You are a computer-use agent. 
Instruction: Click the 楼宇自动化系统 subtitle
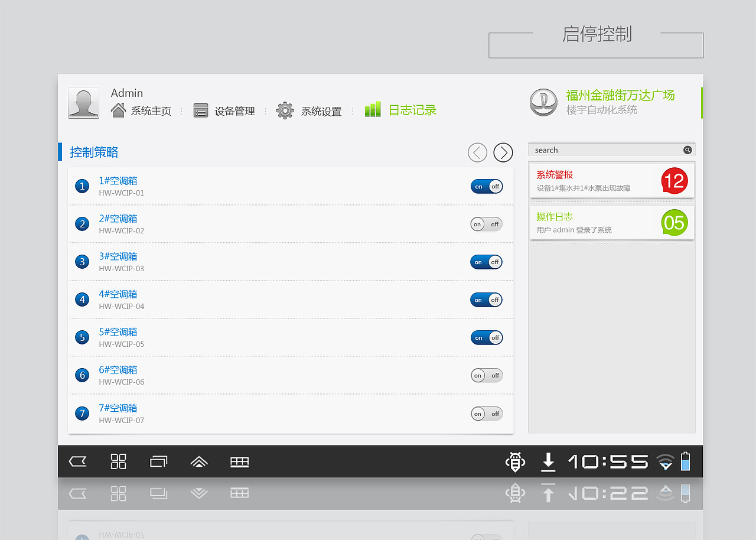[x=602, y=110]
